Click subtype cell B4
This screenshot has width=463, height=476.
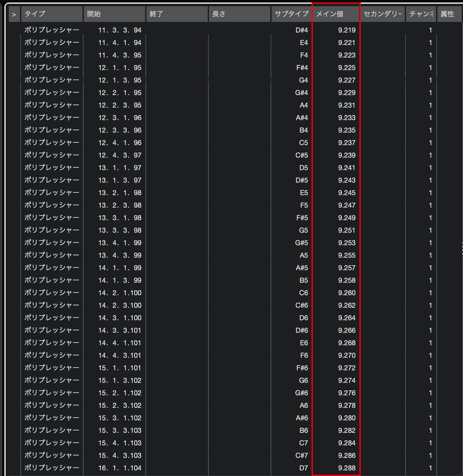[304, 130]
